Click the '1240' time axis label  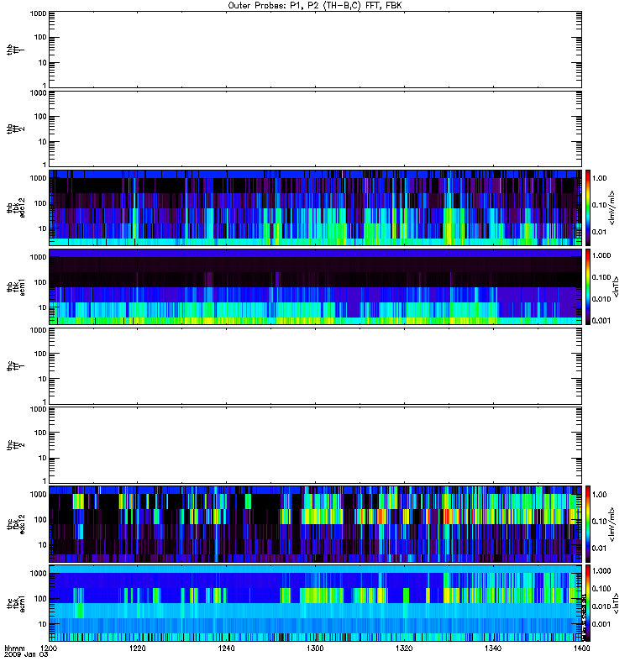click(x=226, y=648)
